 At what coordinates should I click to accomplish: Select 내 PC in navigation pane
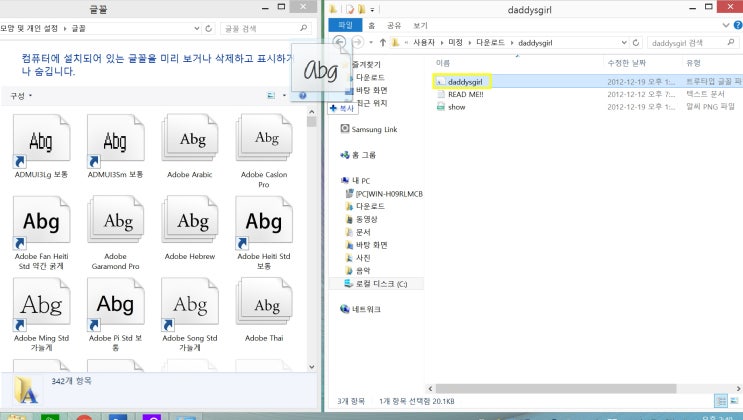pyautogui.click(x=361, y=181)
